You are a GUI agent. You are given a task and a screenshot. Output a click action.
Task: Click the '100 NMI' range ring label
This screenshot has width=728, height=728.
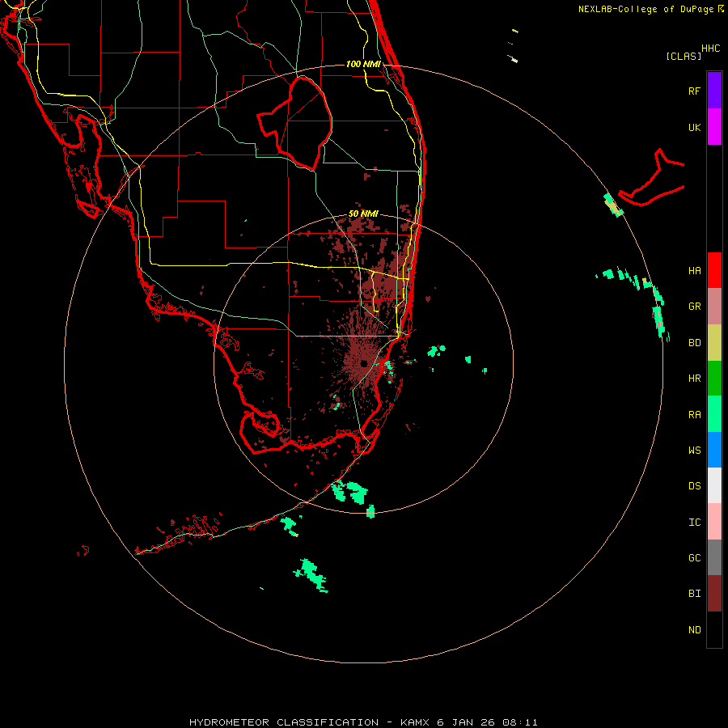pyautogui.click(x=363, y=64)
